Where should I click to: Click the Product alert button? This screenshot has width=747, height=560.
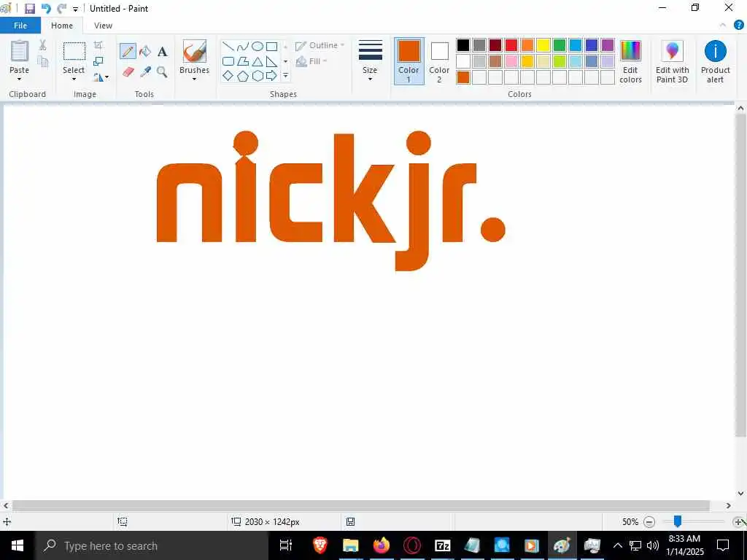click(x=715, y=61)
